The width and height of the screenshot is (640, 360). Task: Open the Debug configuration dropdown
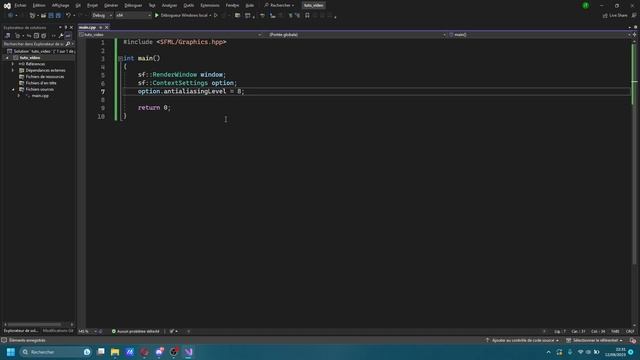click(x=102, y=16)
